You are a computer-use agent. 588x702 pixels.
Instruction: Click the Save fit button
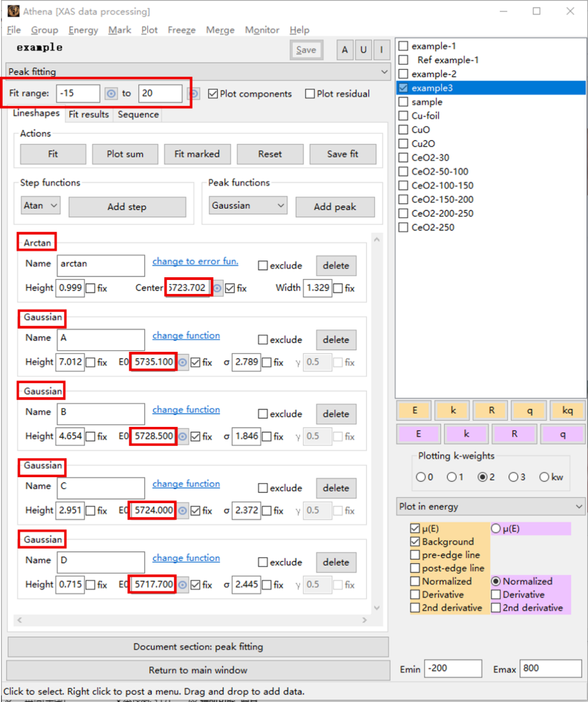pos(342,154)
